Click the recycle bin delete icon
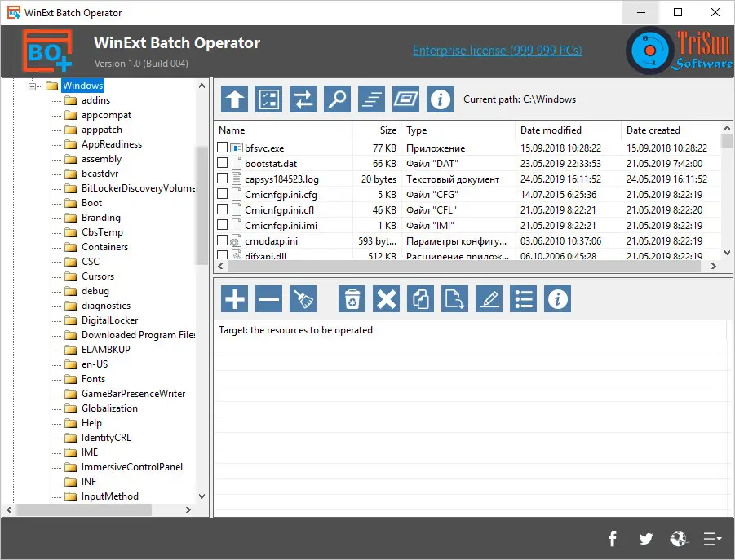Screen dimensions: 735x560 [x=352, y=298]
